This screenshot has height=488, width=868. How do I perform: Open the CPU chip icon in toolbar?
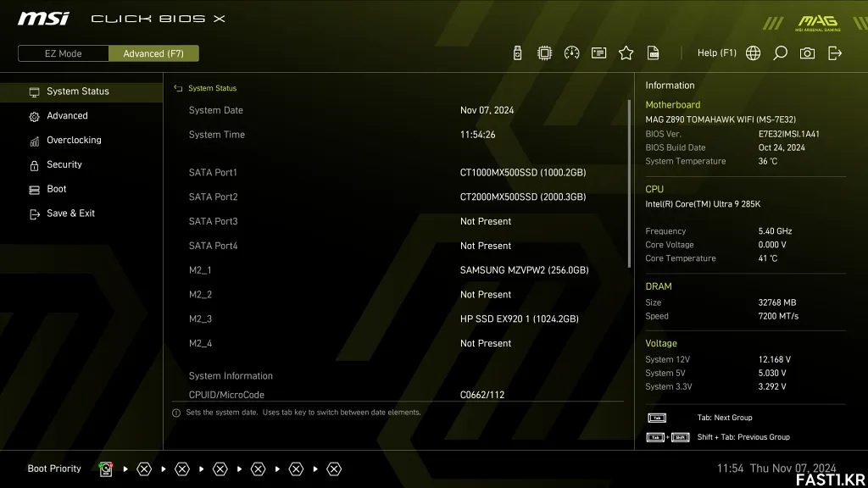click(544, 53)
